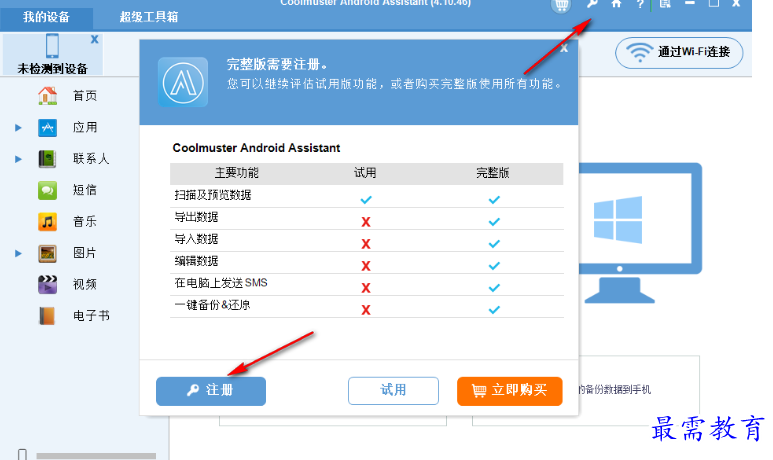773x460 pixels.
Task: Click the trial check mark for 扫描及预览数据
Action: point(366,200)
